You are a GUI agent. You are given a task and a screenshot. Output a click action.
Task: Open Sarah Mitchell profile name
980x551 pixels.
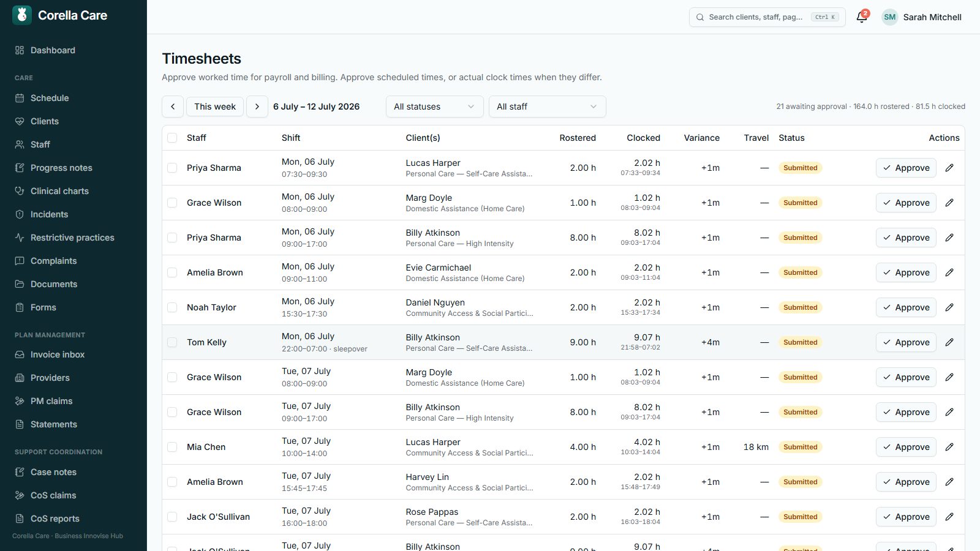pyautogui.click(x=932, y=17)
